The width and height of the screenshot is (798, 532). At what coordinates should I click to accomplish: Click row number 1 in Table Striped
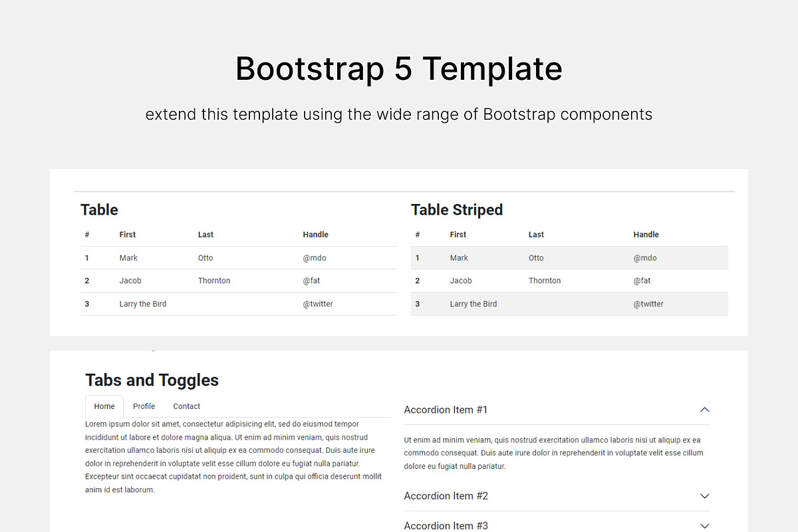pyautogui.click(x=418, y=258)
